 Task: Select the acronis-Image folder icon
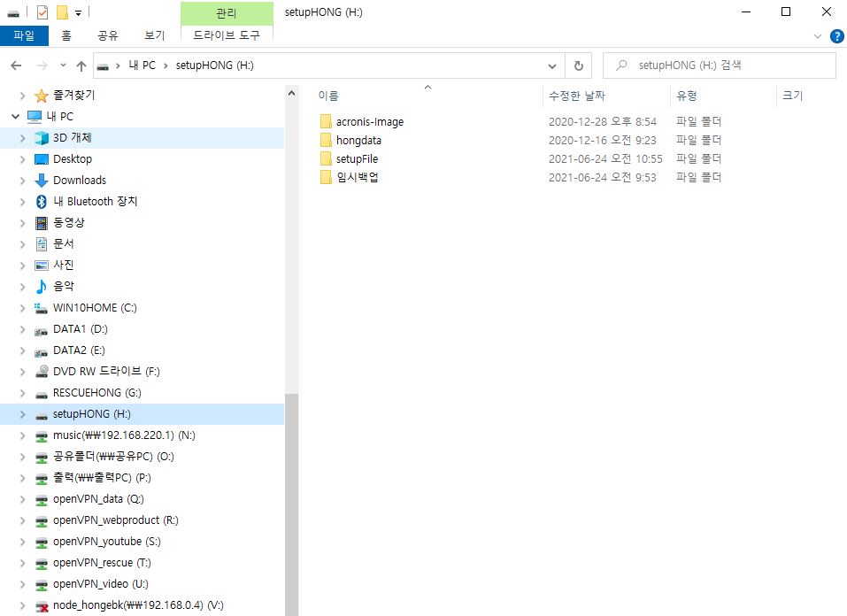(326, 121)
